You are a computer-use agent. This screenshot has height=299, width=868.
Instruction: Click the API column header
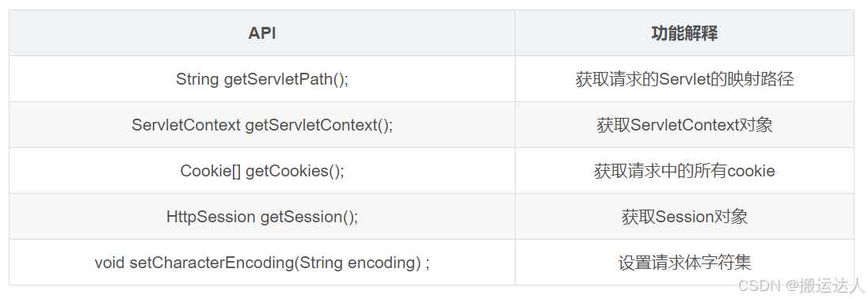[x=262, y=33]
